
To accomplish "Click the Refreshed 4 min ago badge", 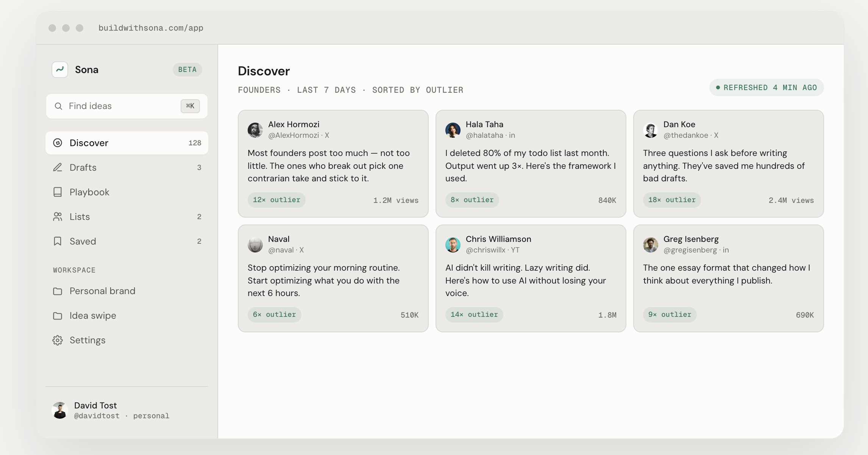I will click(x=767, y=87).
